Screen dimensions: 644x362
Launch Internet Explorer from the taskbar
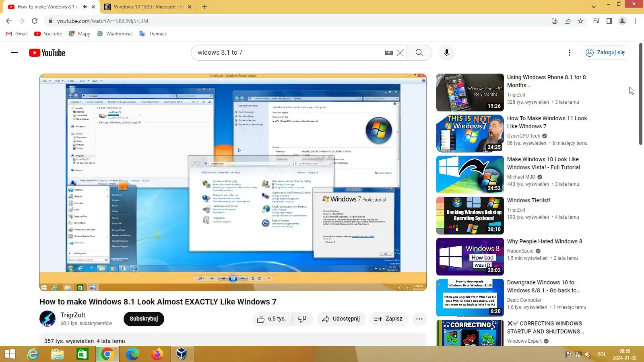click(x=33, y=354)
